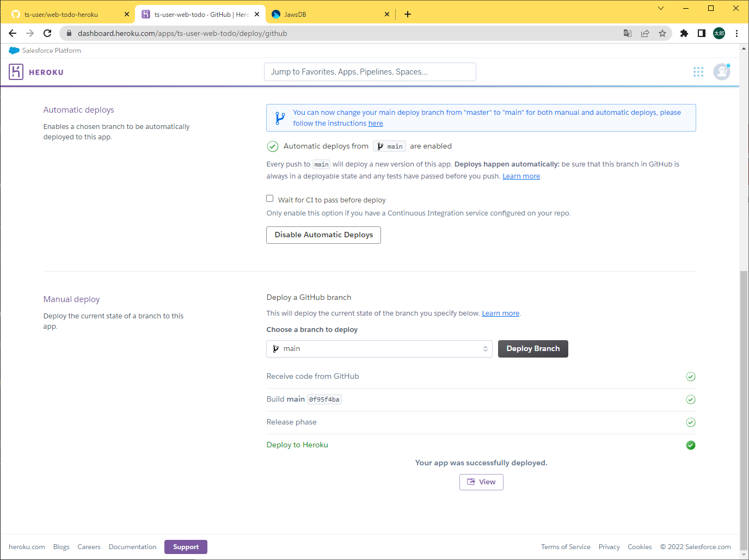Open the extensions puzzle icon
The width and height of the screenshot is (749, 560).
684,33
